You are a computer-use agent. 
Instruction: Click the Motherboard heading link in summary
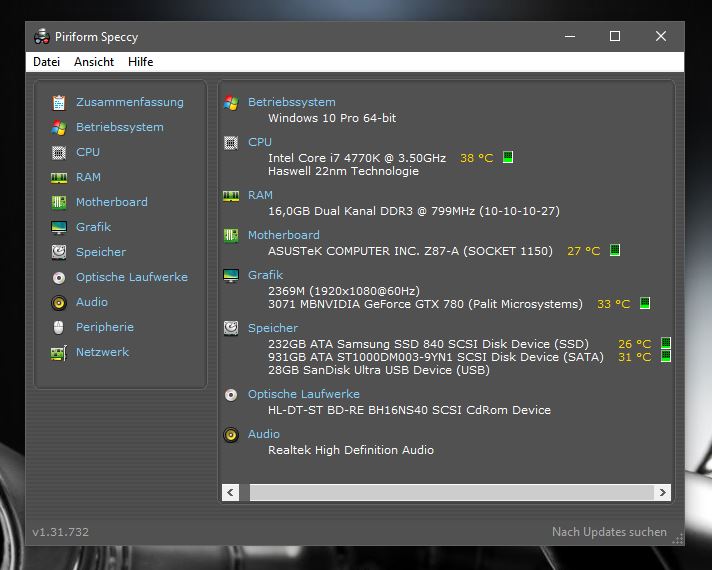coord(284,235)
